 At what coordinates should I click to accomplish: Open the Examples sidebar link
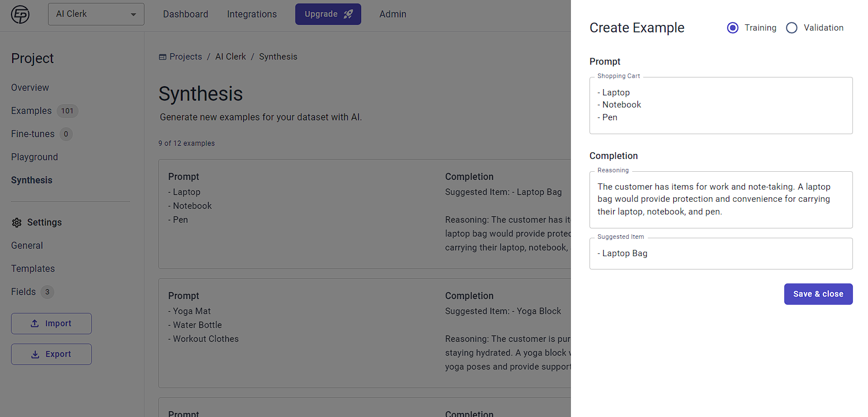tap(31, 111)
